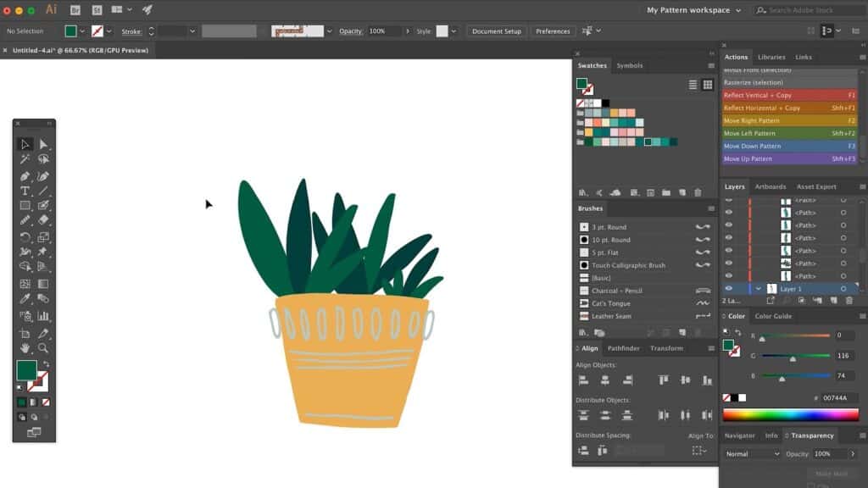Image resolution: width=868 pixels, height=488 pixels.
Task: Select the Type tool in the toolbox
Action: tap(25, 191)
